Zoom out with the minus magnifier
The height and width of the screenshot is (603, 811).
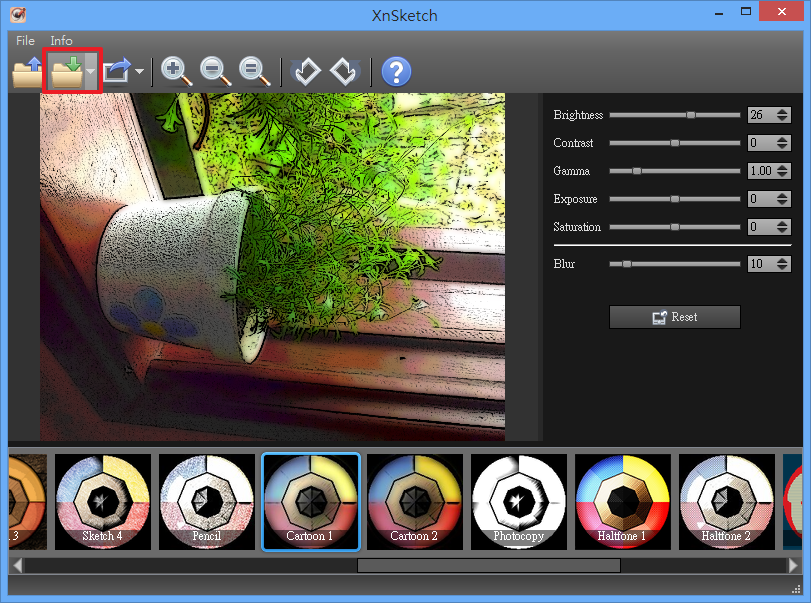pos(215,72)
